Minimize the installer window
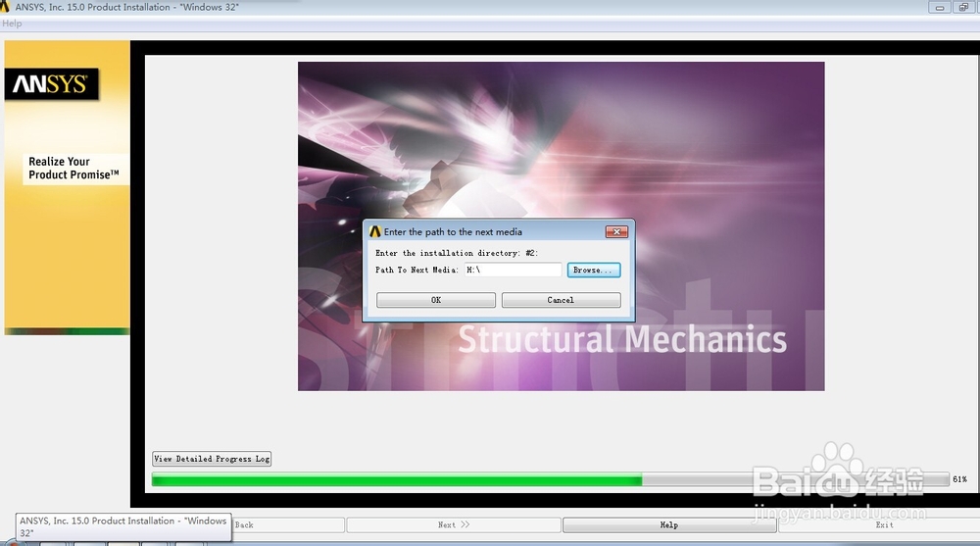Image resolution: width=980 pixels, height=546 pixels. (940, 8)
